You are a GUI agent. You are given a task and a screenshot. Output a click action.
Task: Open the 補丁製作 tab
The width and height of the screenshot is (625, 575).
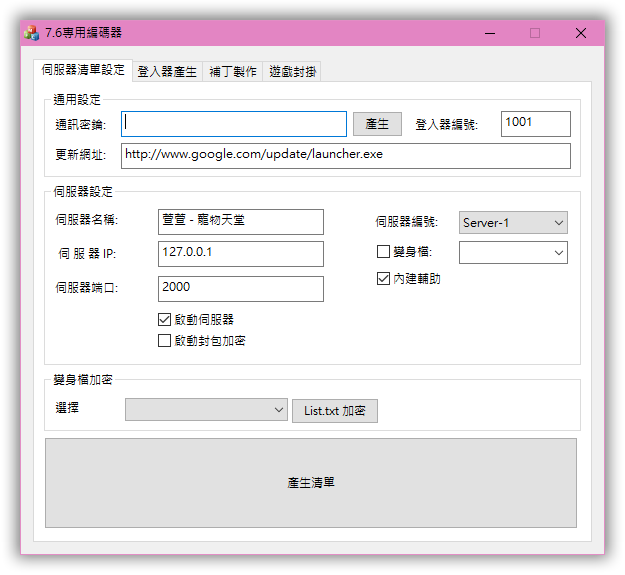pos(233,72)
